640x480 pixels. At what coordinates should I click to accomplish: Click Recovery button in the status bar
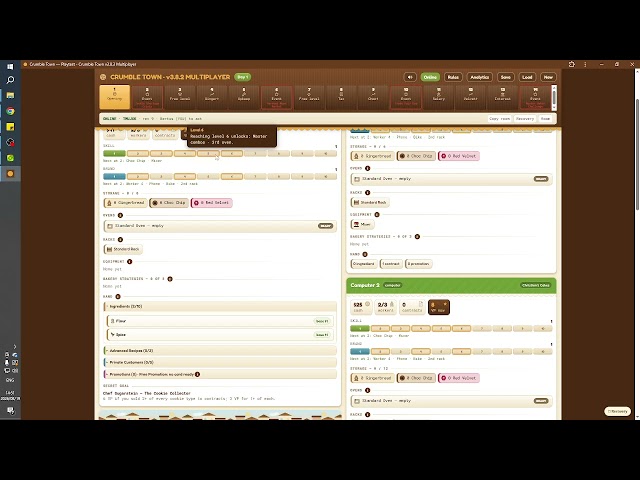point(525,119)
